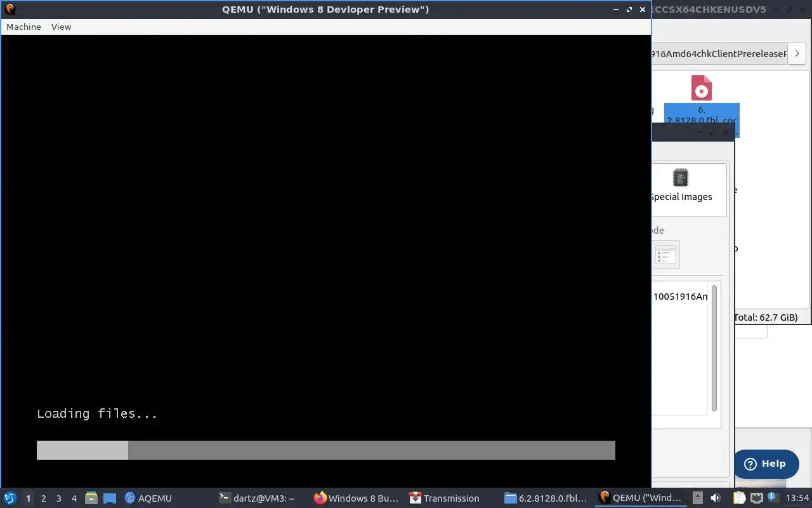
Task: Switch to workspace 1
Action: pos(28,498)
